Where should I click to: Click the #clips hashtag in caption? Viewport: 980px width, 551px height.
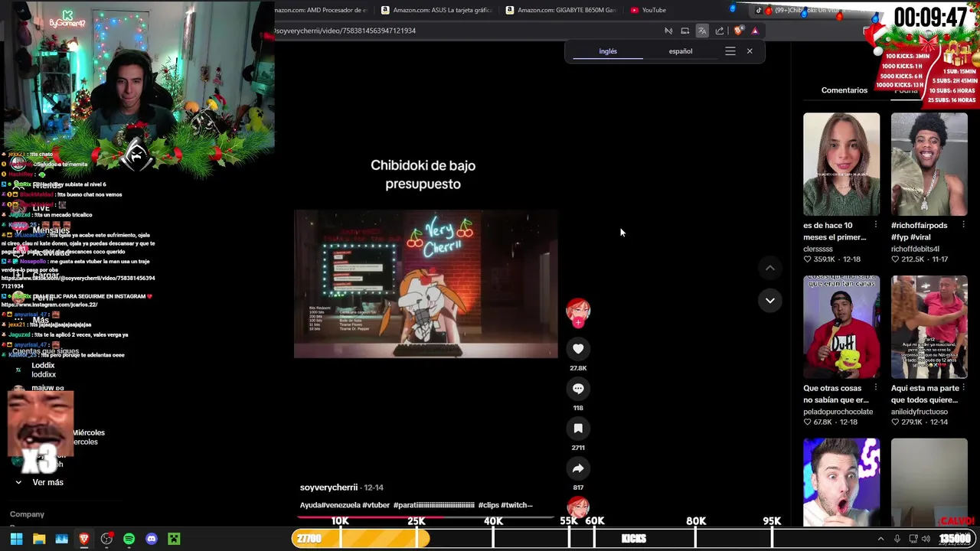[488, 505]
